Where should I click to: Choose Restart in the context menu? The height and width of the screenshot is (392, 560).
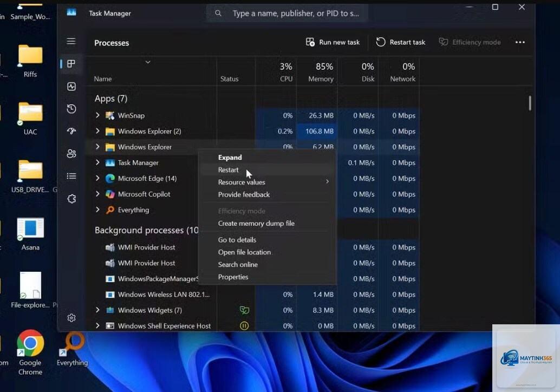[x=266, y=170]
